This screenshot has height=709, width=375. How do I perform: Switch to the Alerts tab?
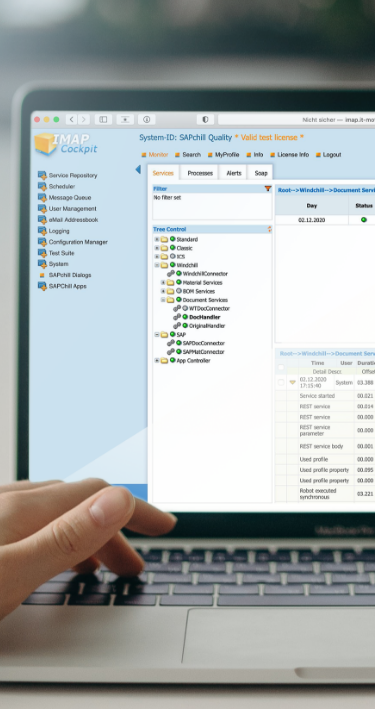[x=234, y=173]
